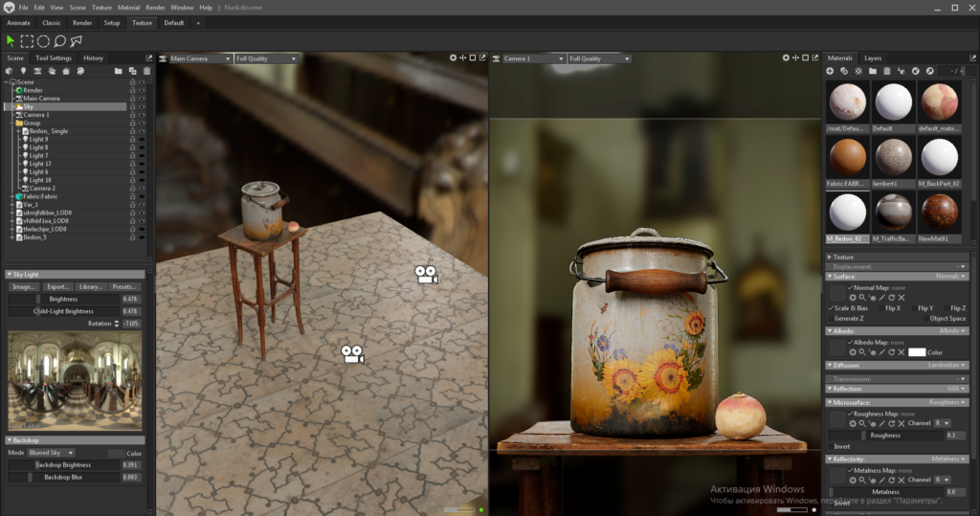Click the Sky Light Brightness slider
980x516 pixels.
coord(63,299)
